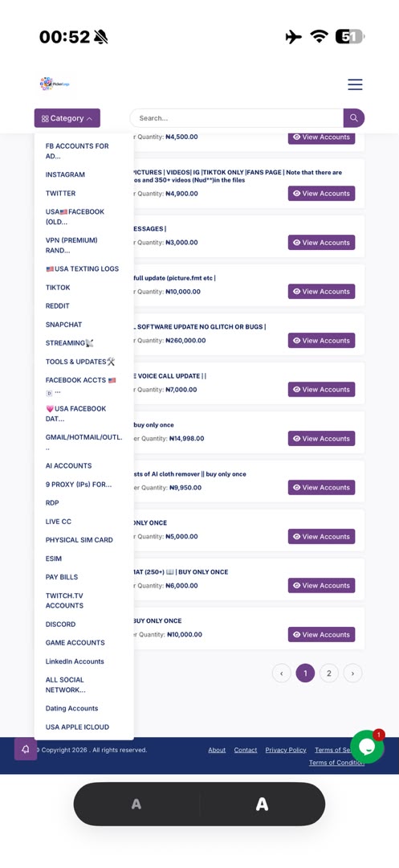The width and height of the screenshot is (399, 868).
Task: Pick the DISCORD category entry
Action: [x=60, y=624]
